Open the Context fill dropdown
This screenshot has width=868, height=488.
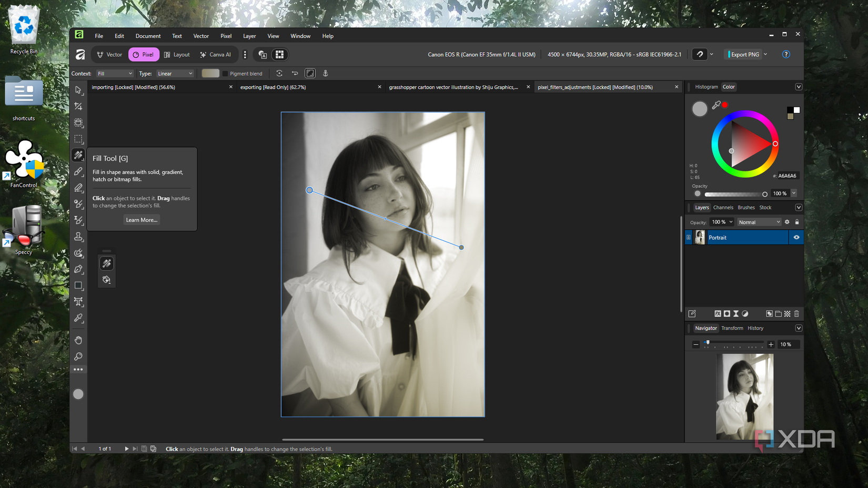point(114,74)
